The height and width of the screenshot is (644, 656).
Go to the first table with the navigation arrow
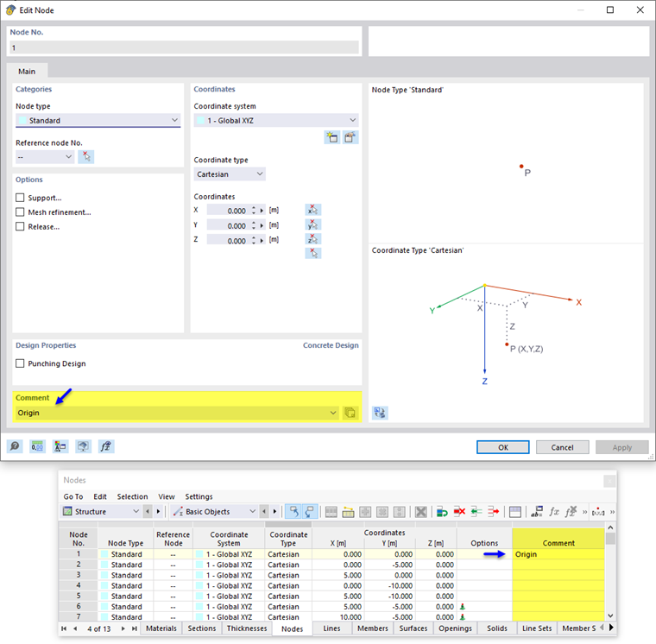pos(64,628)
